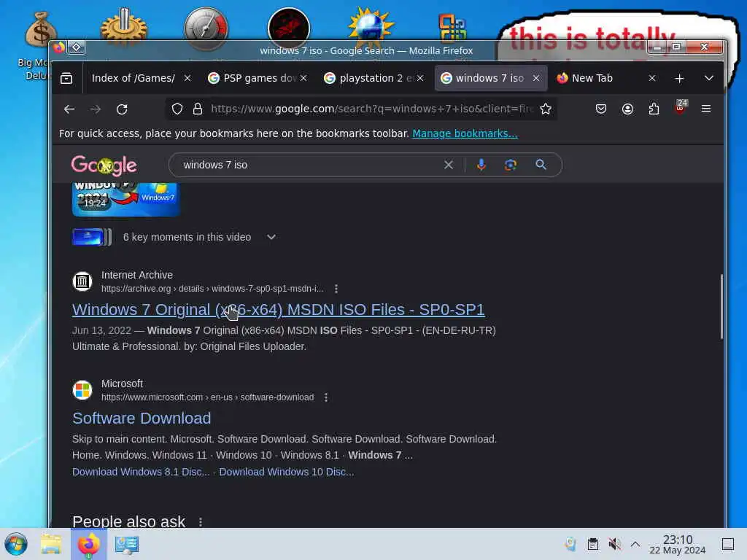Open the extensions puzzle icon
The image size is (747, 560).
[654, 109]
